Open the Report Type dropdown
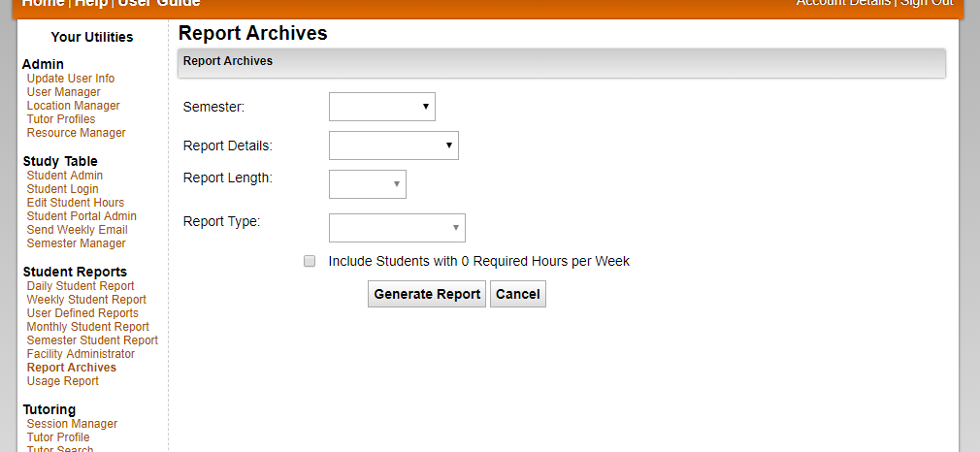This screenshot has height=452, width=980. pyautogui.click(x=397, y=228)
